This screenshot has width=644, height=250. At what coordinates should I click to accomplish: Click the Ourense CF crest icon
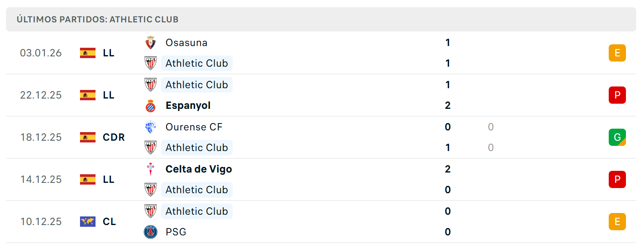[x=150, y=127]
